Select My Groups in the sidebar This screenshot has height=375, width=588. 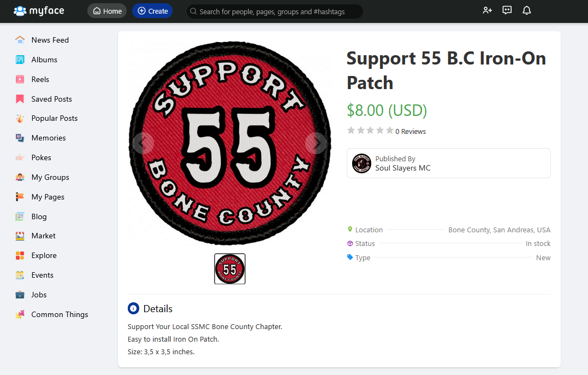coord(50,177)
